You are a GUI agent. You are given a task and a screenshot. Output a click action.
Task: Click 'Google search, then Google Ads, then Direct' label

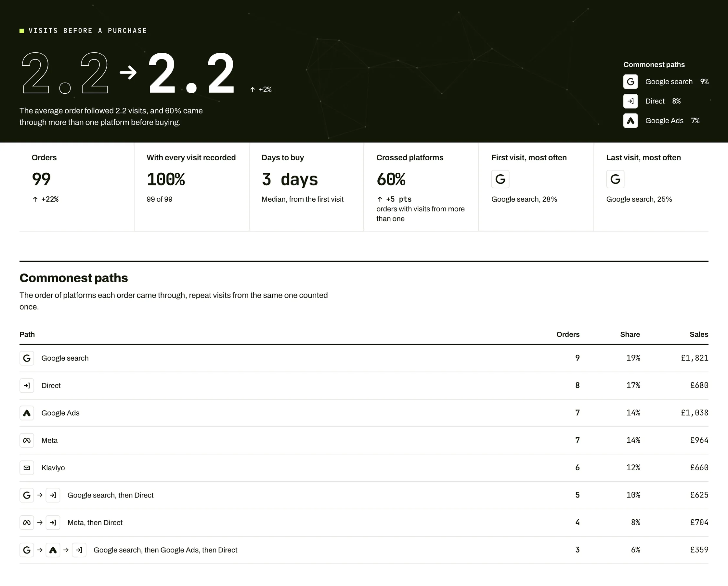tap(165, 550)
